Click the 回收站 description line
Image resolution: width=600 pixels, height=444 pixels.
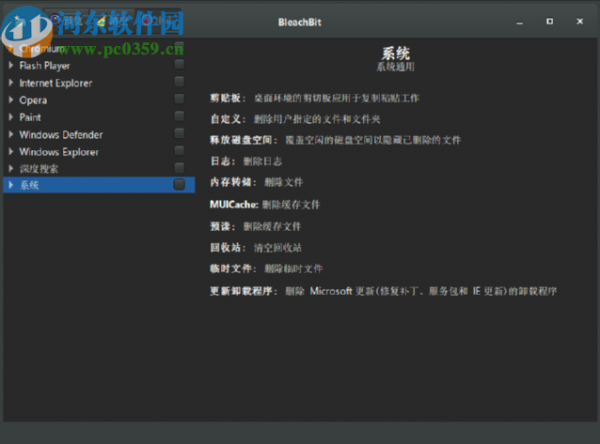pos(256,248)
